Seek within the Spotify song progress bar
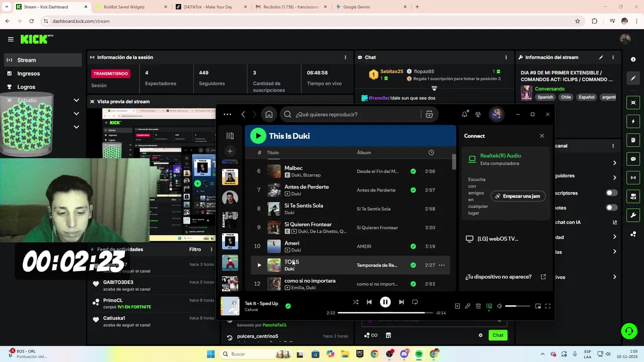 pyautogui.click(x=384, y=313)
